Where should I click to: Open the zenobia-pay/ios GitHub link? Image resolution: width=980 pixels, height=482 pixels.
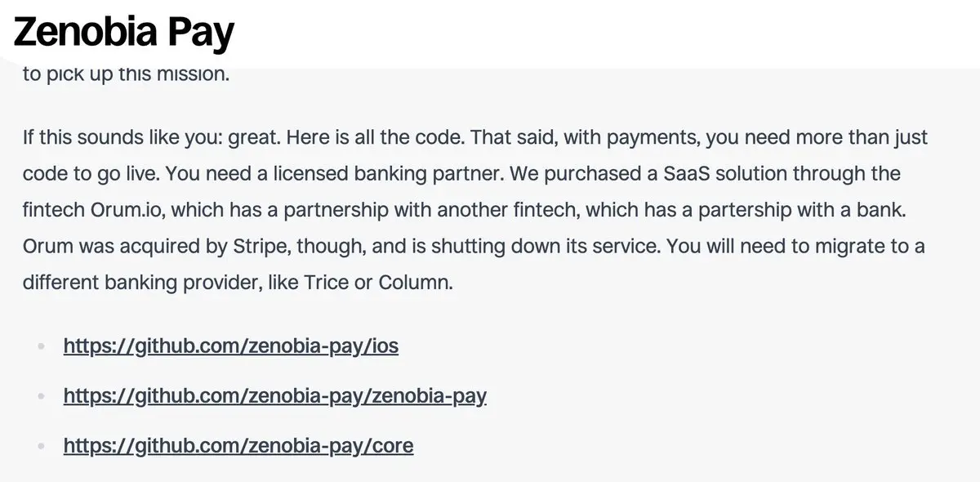point(231,346)
